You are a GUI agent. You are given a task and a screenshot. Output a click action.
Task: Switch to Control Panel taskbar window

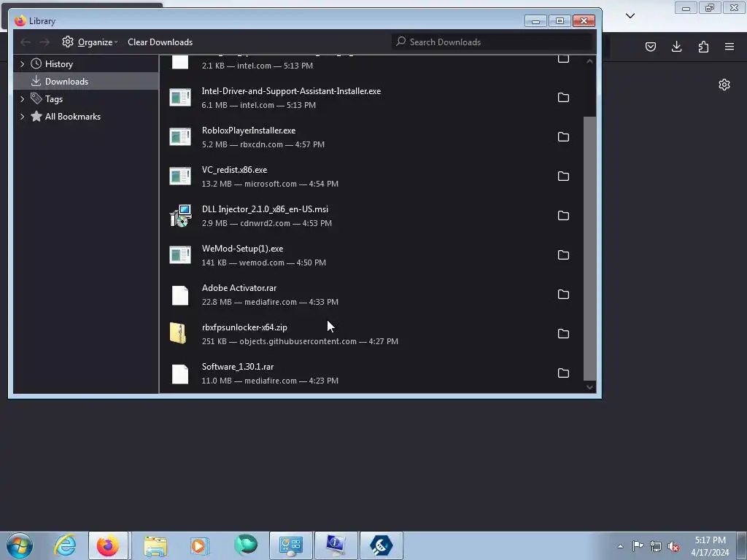291,545
